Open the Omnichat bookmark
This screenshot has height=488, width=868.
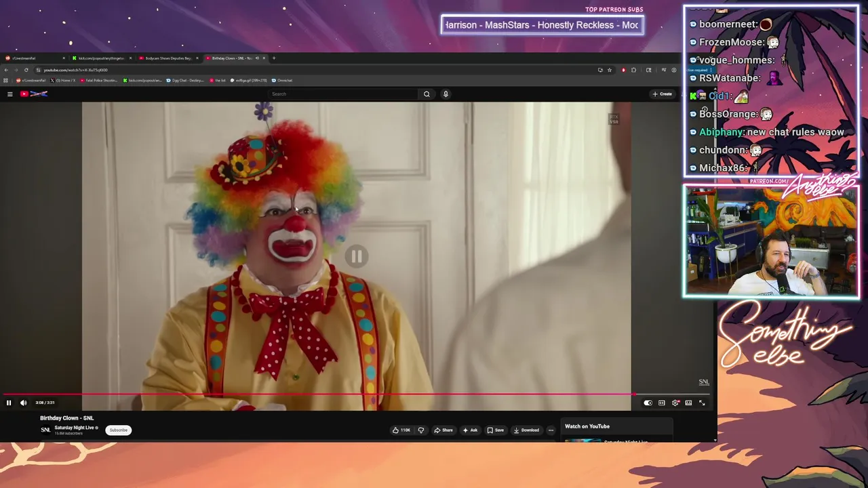[x=282, y=81]
